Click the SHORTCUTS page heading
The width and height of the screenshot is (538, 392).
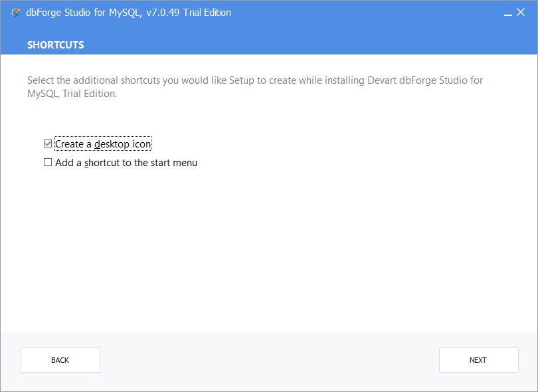coord(55,45)
